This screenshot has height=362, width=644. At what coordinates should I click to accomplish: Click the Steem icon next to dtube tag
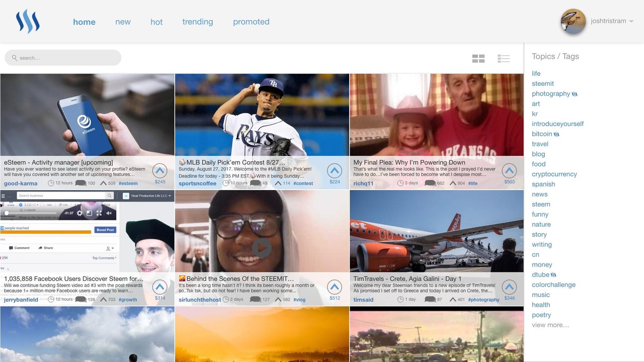(x=553, y=275)
